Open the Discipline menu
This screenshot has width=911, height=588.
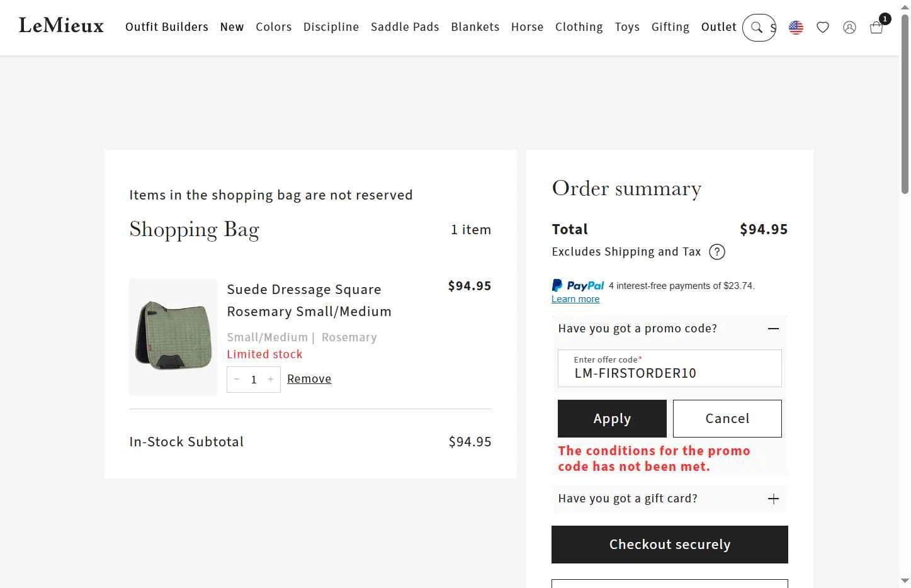click(331, 27)
